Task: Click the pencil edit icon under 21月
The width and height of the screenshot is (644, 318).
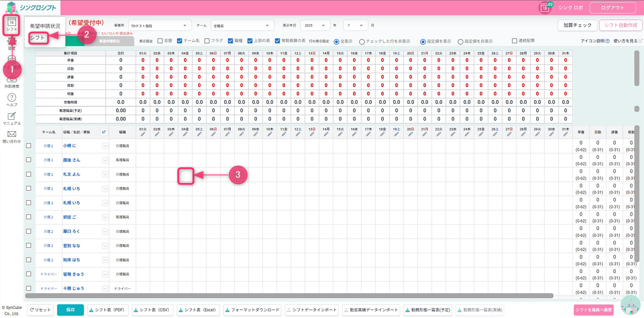Action: 424,134
